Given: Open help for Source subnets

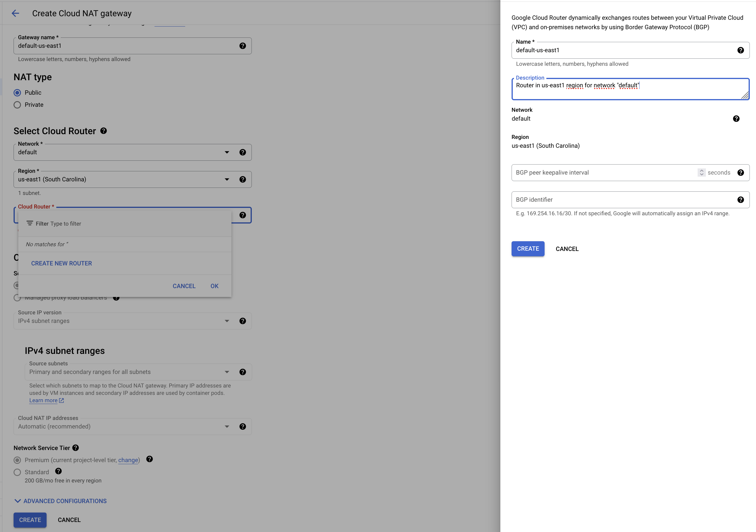Looking at the screenshot, I should [x=243, y=372].
